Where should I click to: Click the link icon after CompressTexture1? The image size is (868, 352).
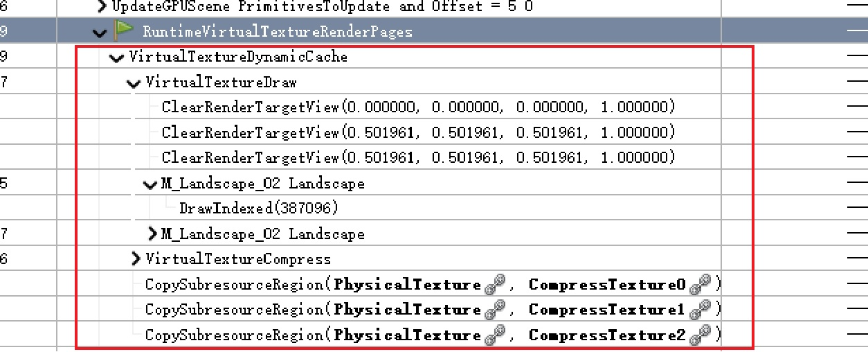705,310
